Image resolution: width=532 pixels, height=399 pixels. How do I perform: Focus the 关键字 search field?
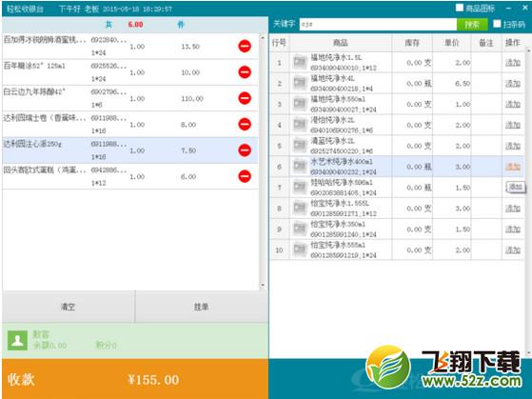tap(378, 24)
